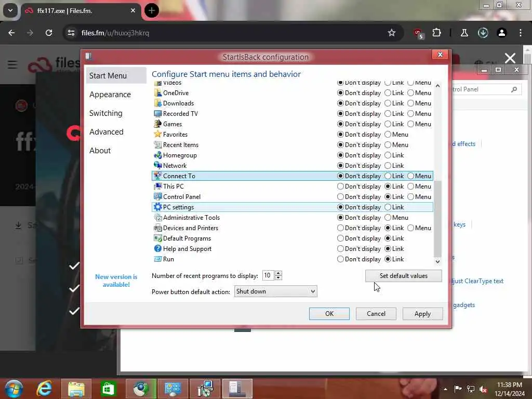Click the list scroll-up arrow
532x399 pixels.
point(437,86)
